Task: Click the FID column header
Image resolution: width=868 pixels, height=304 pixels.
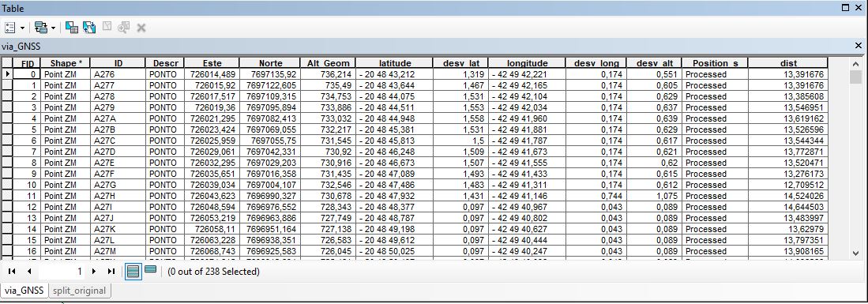Action: point(27,63)
